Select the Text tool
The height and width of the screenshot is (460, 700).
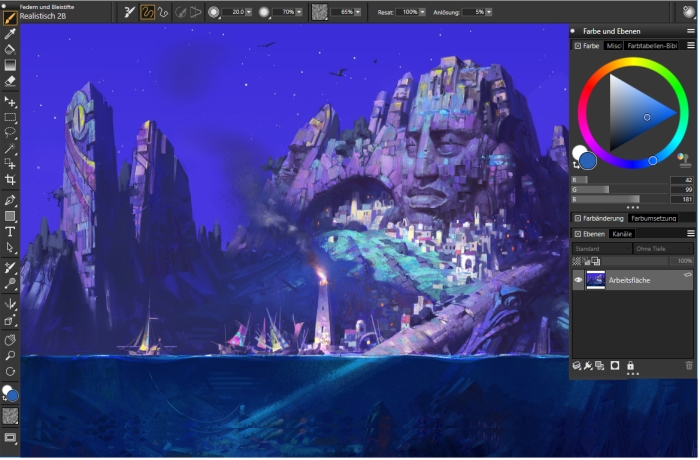(x=10, y=231)
